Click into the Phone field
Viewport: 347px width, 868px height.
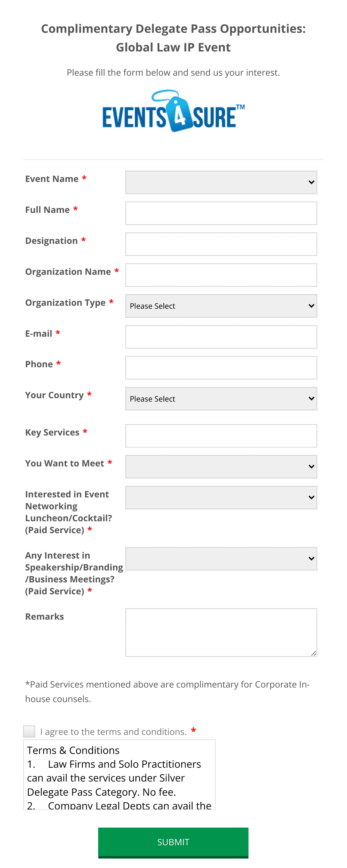click(221, 368)
